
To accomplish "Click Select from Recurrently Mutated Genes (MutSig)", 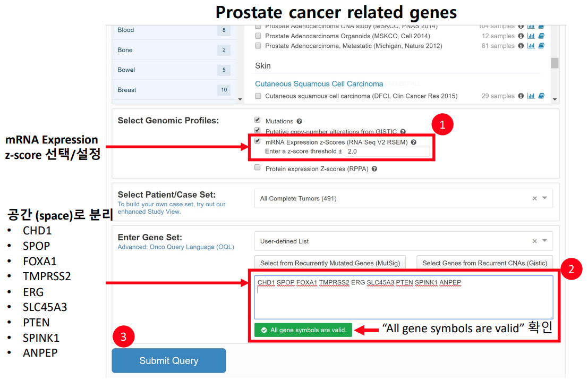I will tap(329, 263).
